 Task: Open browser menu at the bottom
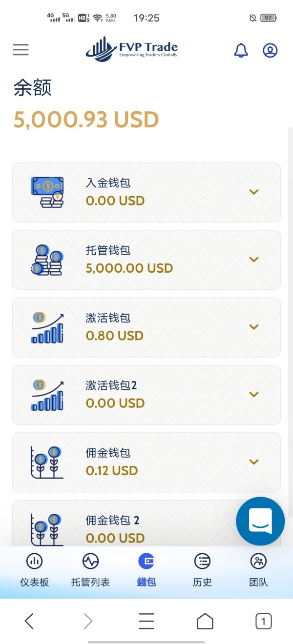pos(146,621)
